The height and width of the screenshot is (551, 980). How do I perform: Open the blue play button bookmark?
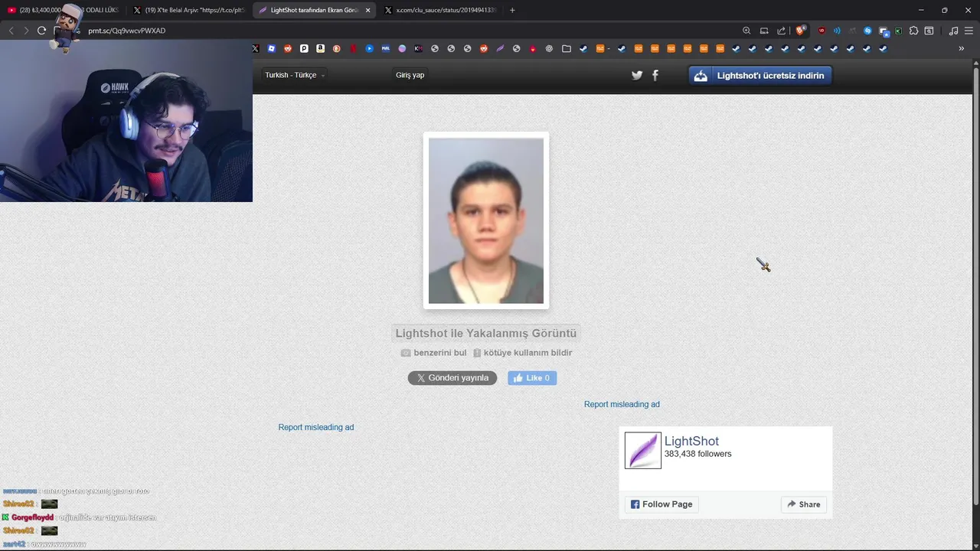pos(369,48)
